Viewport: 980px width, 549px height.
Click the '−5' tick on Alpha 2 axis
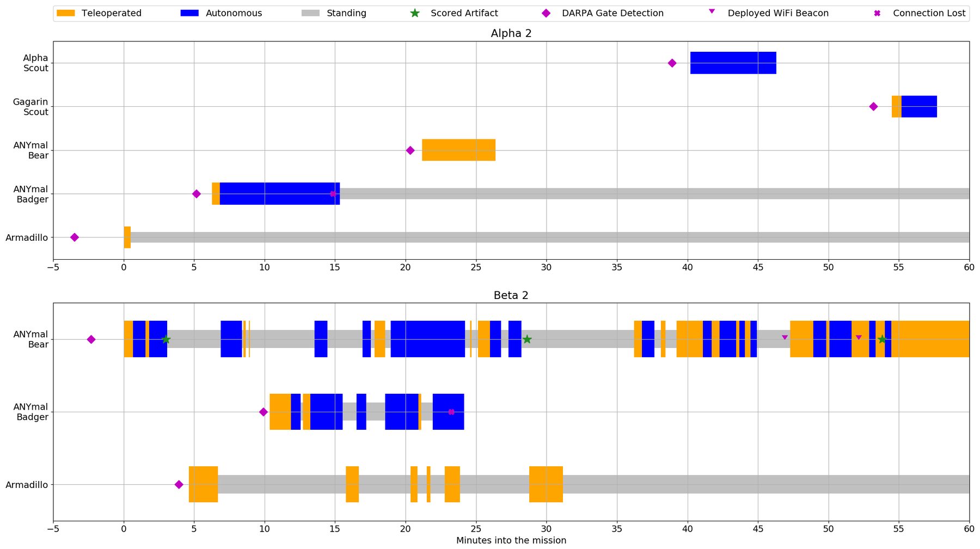tap(53, 267)
